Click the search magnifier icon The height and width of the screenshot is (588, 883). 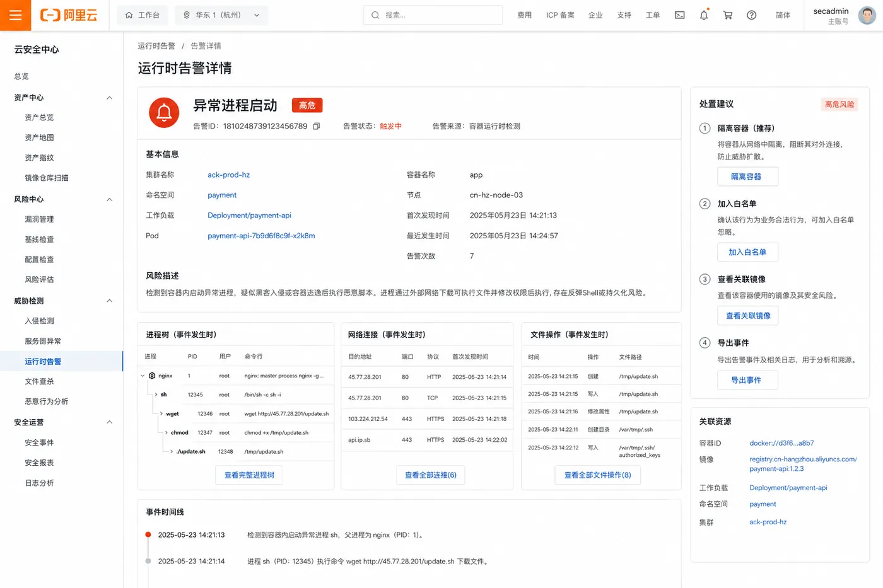375,15
